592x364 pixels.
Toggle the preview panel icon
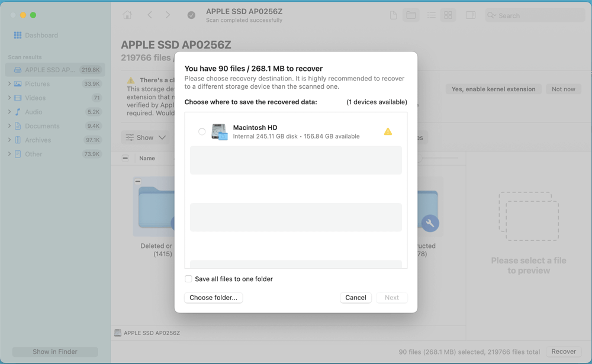[x=471, y=15]
